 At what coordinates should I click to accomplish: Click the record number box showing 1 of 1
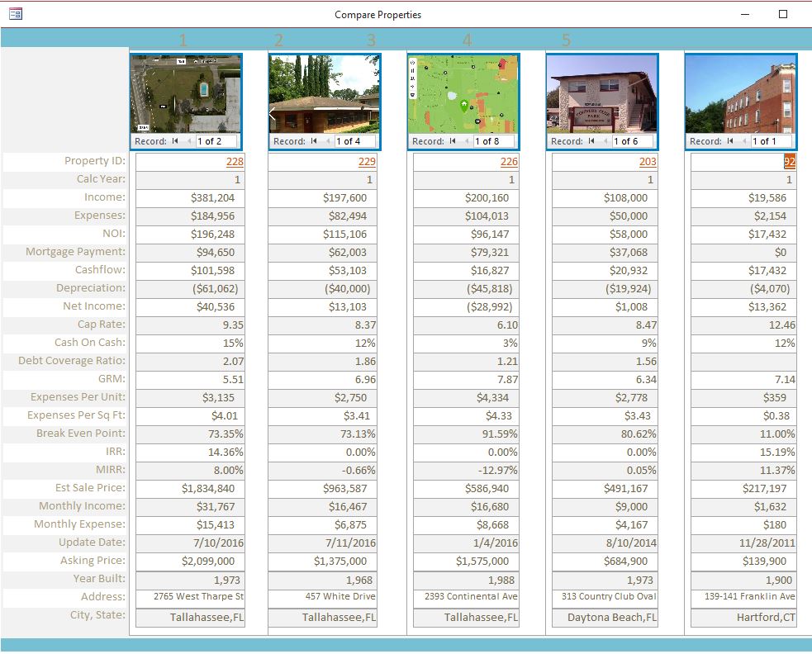coord(771,141)
